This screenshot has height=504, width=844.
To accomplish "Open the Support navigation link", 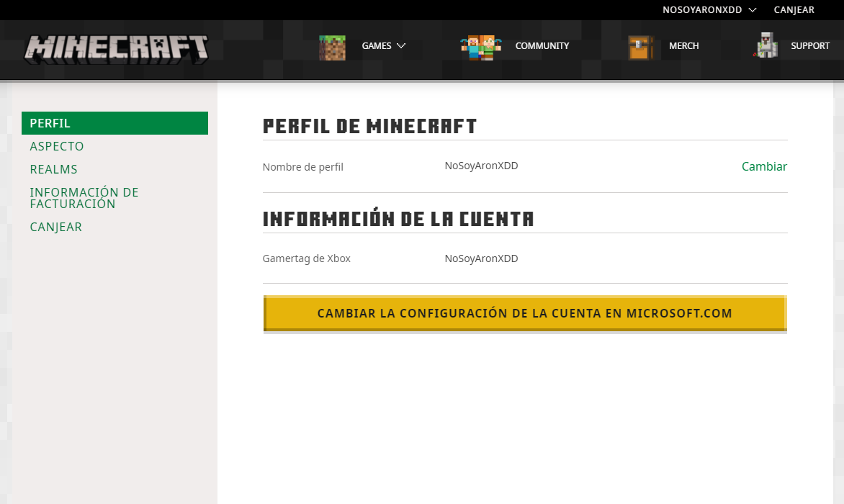I will tap(810, 46).
